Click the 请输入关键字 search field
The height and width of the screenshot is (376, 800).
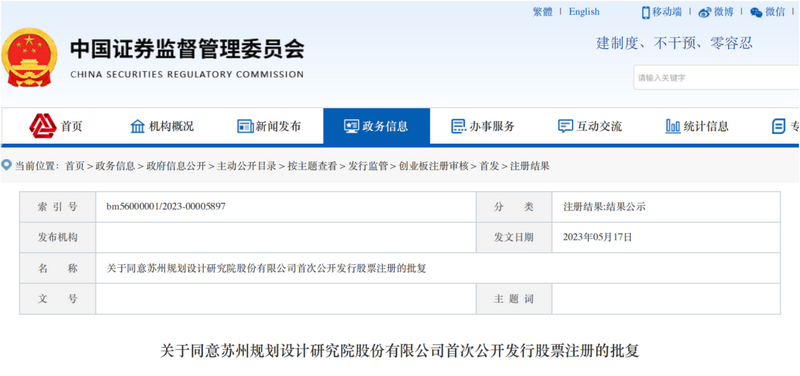point(716,78)
